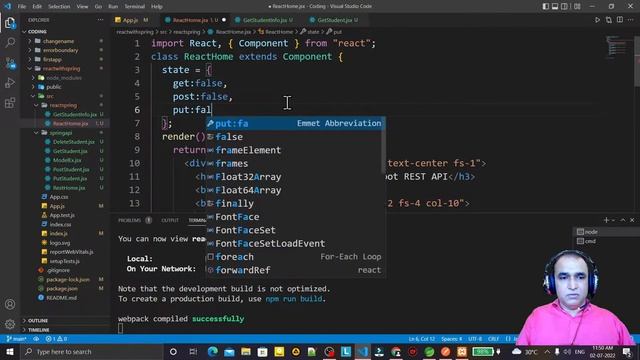This screenshot has width=640, height=360.
Task: Open the Selection menu
Action: point(59,7)
